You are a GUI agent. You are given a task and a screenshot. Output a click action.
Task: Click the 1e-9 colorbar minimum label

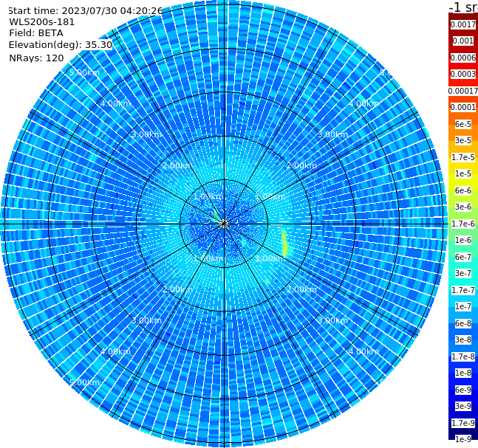click(x=463, y=439)
